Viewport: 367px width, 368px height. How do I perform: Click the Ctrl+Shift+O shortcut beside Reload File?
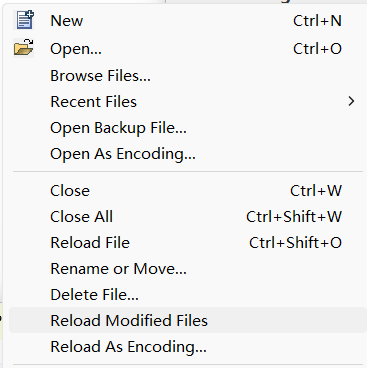(x=295, y=243)
